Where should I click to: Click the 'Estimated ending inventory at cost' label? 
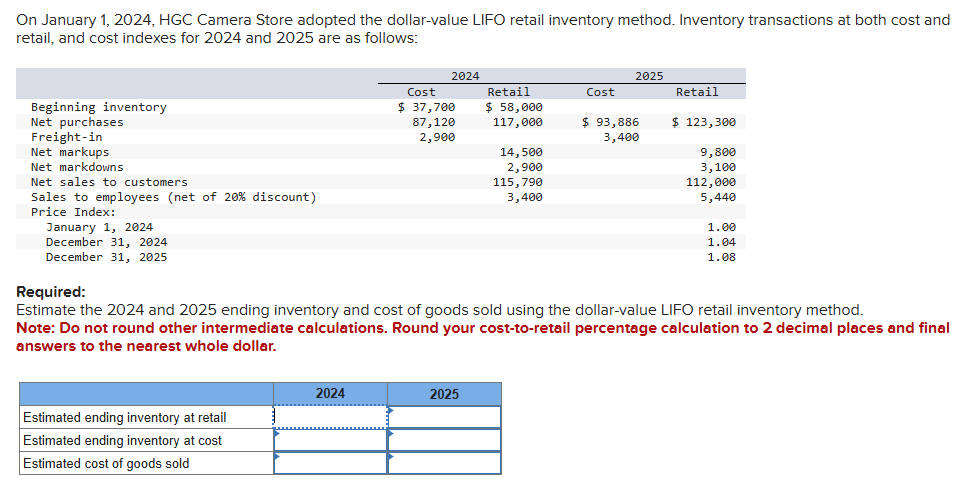click(x=122, y=441)
